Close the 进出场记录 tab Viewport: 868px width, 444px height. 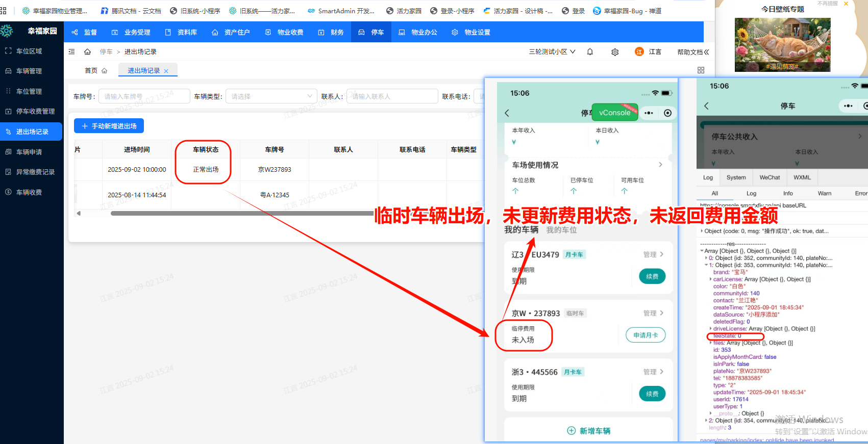(x=166, y=71)
